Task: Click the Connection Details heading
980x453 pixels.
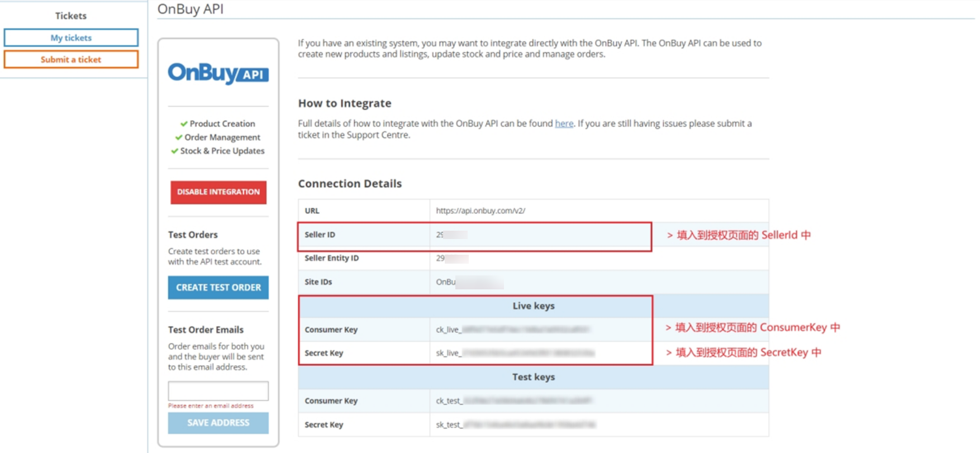Action: [x=350, y=184]
